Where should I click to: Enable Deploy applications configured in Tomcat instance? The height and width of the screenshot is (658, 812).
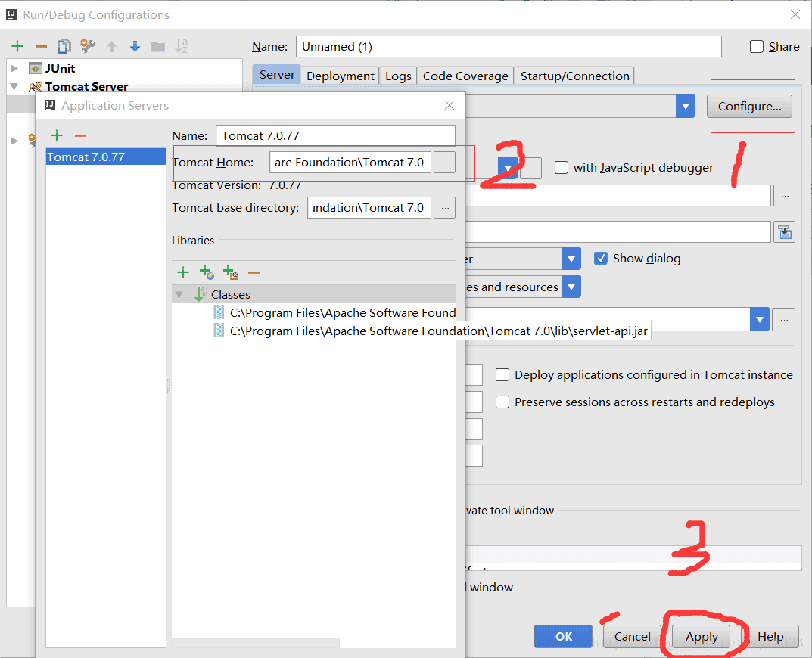click(502, 375)
